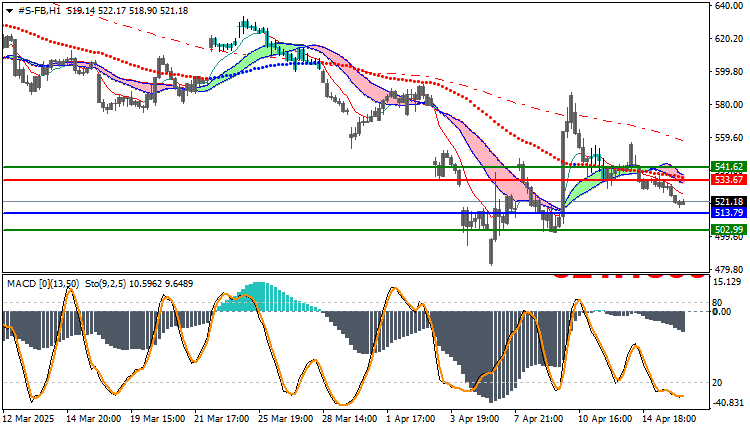The width and height of the screenshot is (750, 430).
Task: Click the 10 Apr 16:00 time marker
Action: pyautogui.click(x=605, y=419)
